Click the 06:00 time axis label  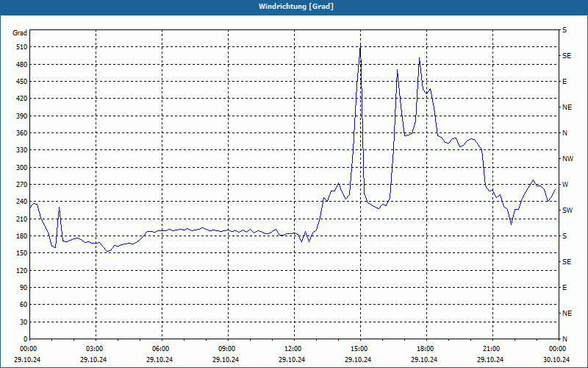tap(162, 349)
